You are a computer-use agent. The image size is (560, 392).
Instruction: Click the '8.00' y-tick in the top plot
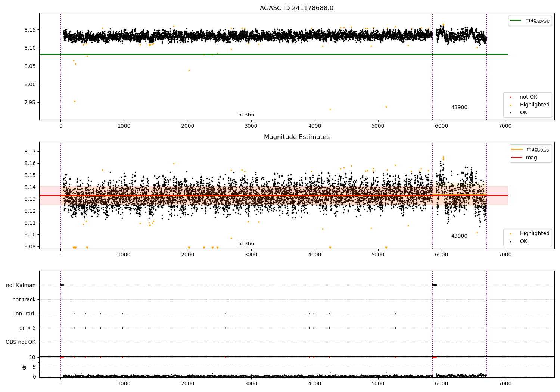click(x=30, y=85)
